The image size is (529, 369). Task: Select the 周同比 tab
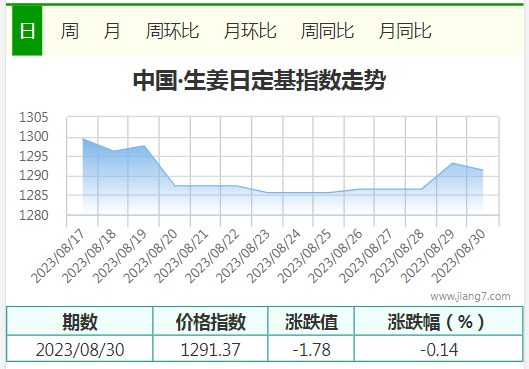click(327, 31)
